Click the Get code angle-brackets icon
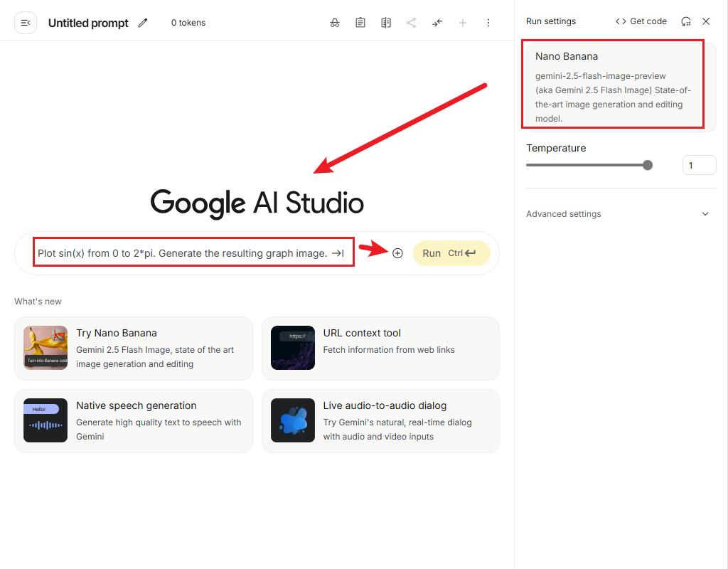This screenshot has height=569, width=728. pos(621,21)
